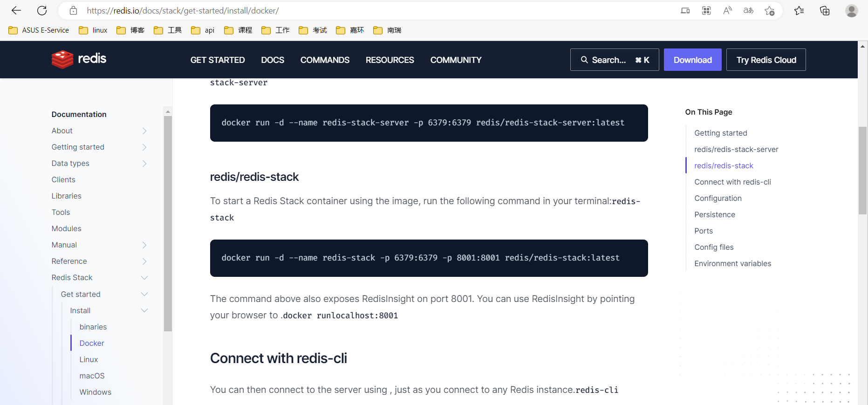This screenshot has height=405, width=868.
Task: Jump to Getting started in On This Page
Action: click(x=721, y=133)
